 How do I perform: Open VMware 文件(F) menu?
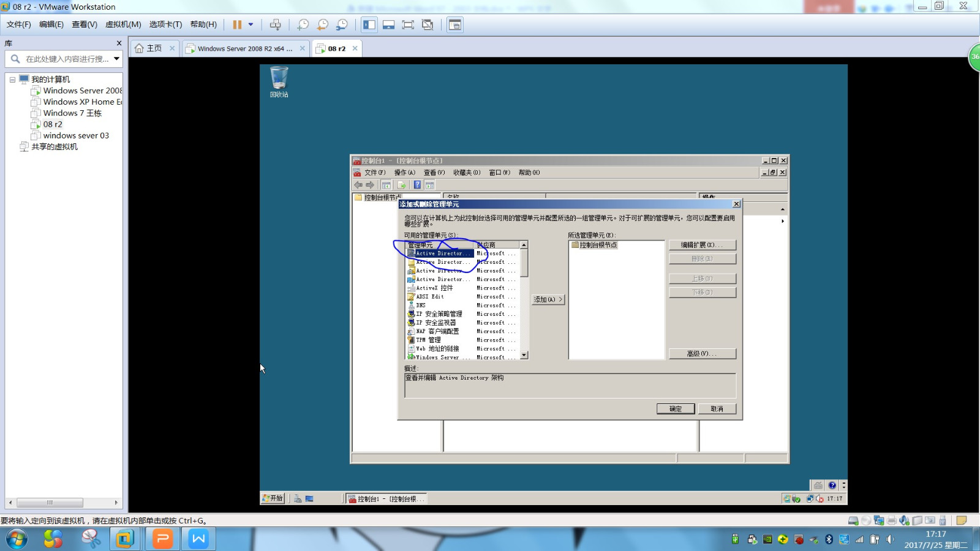[x=18, y=24]
